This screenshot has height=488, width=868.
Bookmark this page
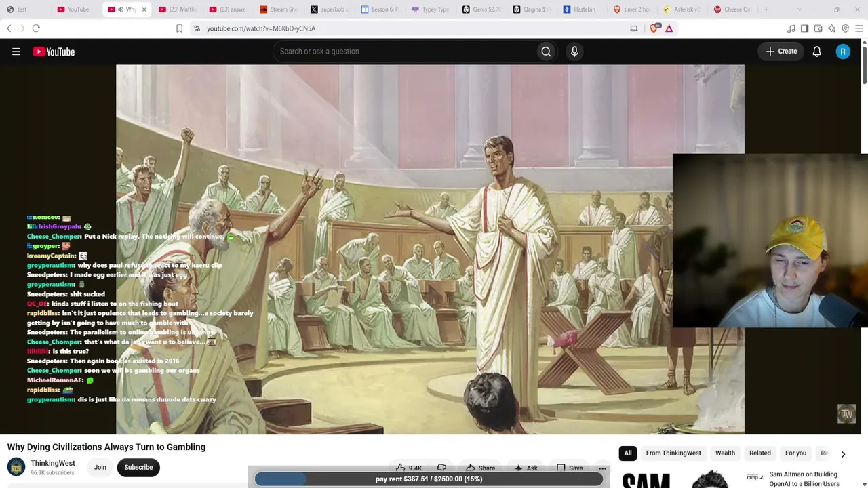(179, 28)
